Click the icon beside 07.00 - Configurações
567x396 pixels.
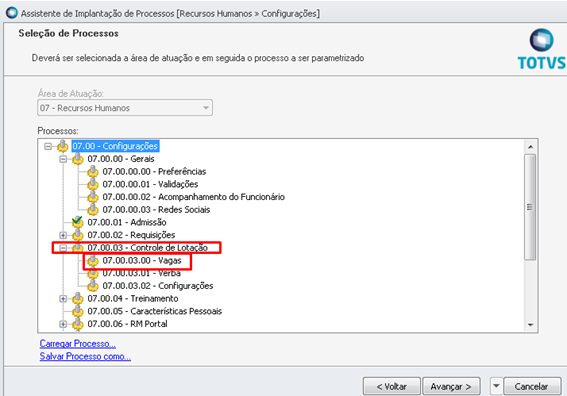pyautogui.click(x=63, y=146)
